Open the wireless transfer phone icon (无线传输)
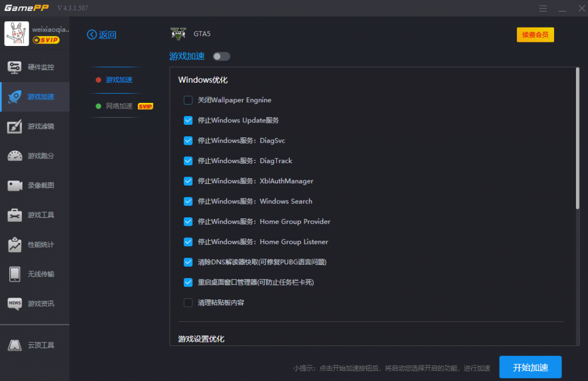This screenshot has height=381, width=588. [14, 274]
